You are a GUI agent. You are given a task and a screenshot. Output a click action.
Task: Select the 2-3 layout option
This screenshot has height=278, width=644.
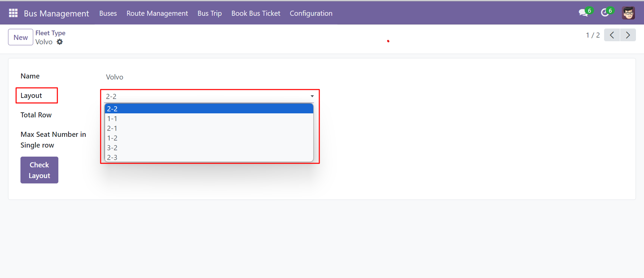coord(209,157)
